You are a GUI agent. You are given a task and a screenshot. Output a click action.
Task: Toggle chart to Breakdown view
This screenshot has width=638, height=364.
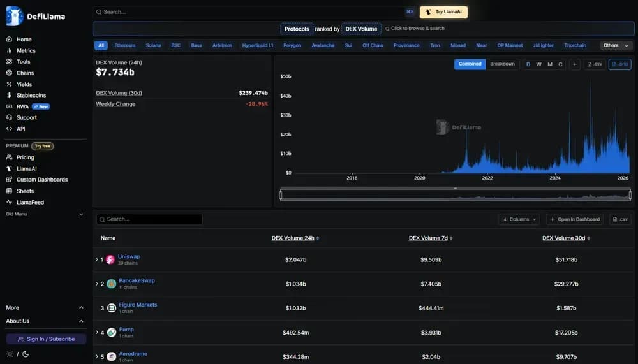(x=502, y=64)
